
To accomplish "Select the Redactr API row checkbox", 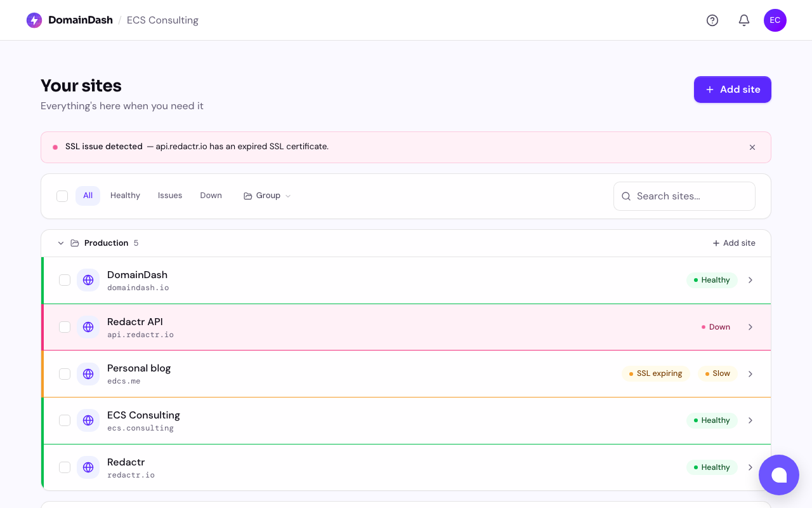I will [x=65, y=327].
